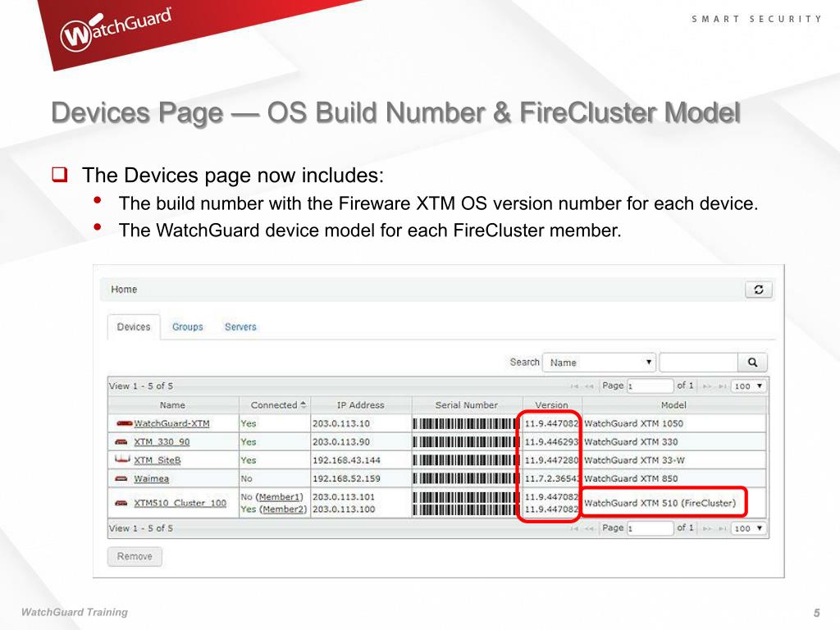The height and width of the screenshot is (630, 840).
Task: Go to previous page in top pager
Action: click(589, 386)
